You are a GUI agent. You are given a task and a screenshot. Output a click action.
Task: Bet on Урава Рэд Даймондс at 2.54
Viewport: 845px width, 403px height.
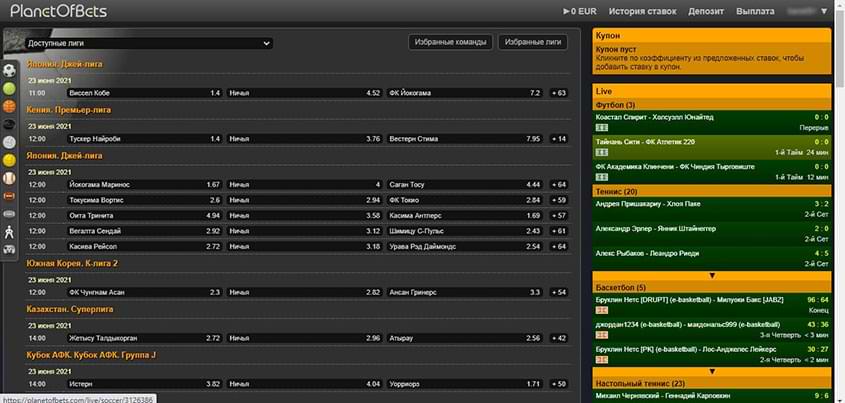coord(465,246)
